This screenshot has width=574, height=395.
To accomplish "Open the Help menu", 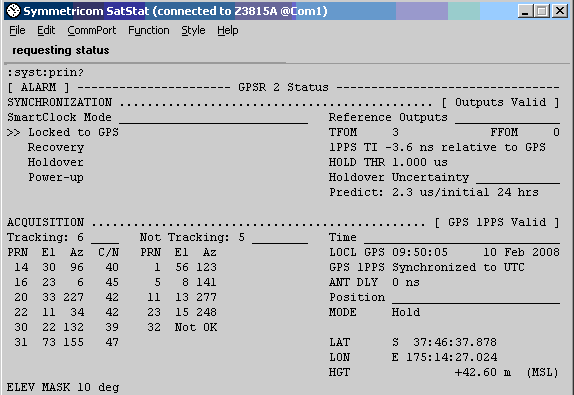I will pos(227,30).
